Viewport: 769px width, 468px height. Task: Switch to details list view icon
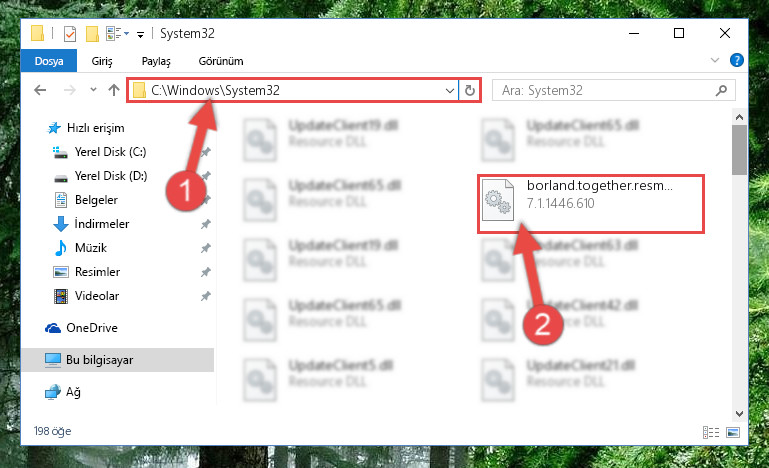click(711, 432)
